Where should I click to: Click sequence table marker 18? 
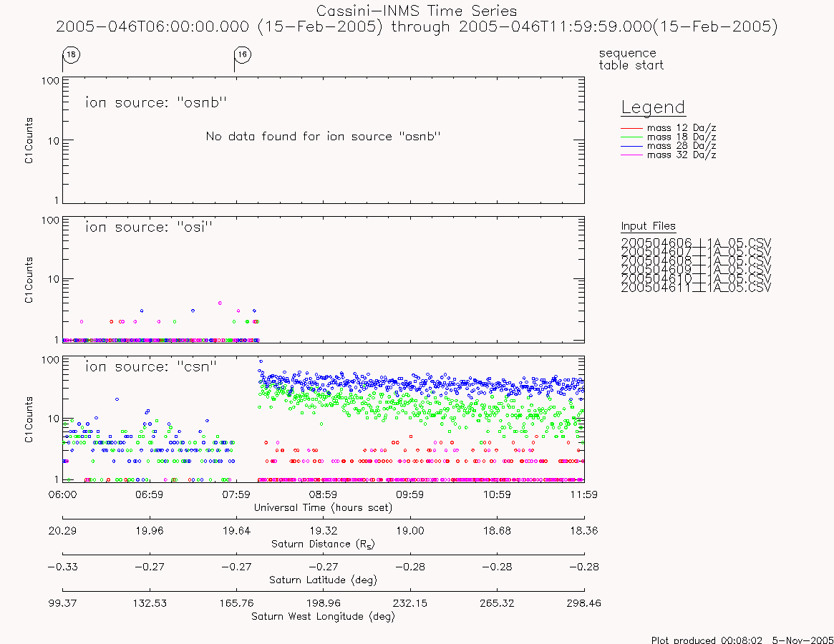pyautogui.click(x=72, y=55)
